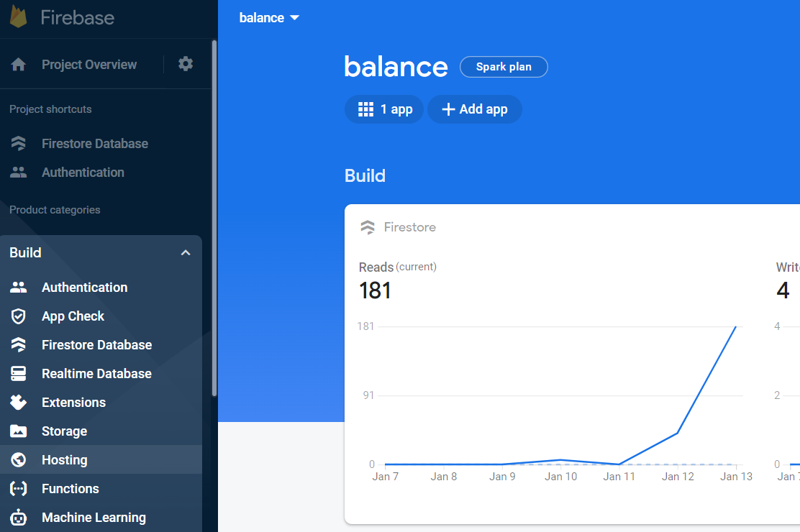The width and height of the screenshot is (800, 532).
Task: Click the Jan 12 point on reads chart
Action: tap(678, 433)
